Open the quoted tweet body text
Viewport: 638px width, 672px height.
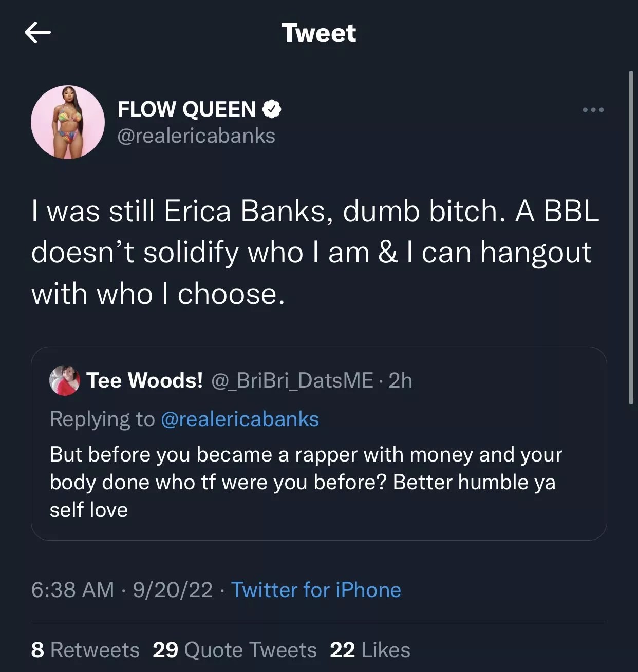tap(306, 482)
